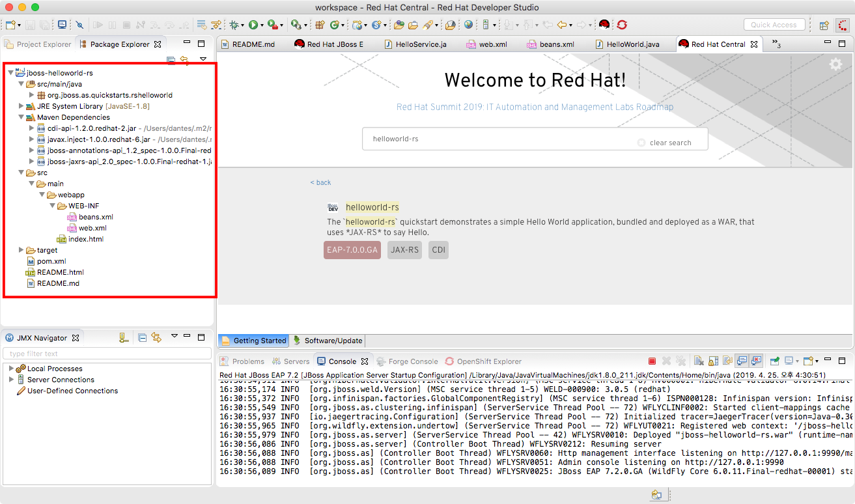Viewport: 855px width, 504px height.
Task: Click the Quick Access field
Action: [774, 25]
